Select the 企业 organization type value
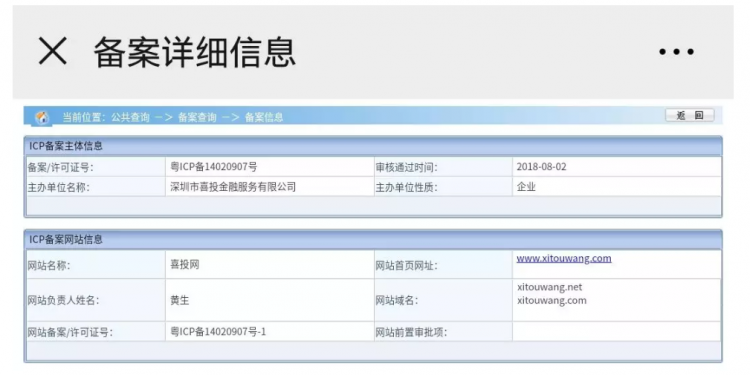 [526, 187]
